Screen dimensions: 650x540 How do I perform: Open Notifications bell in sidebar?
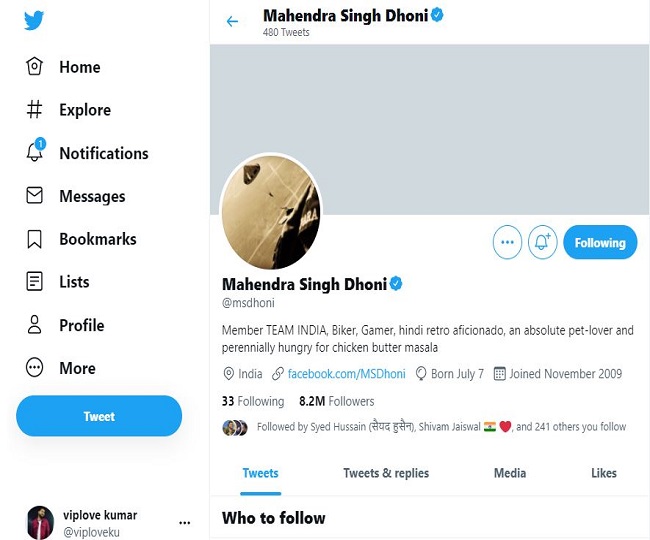(x=34, y=152)
